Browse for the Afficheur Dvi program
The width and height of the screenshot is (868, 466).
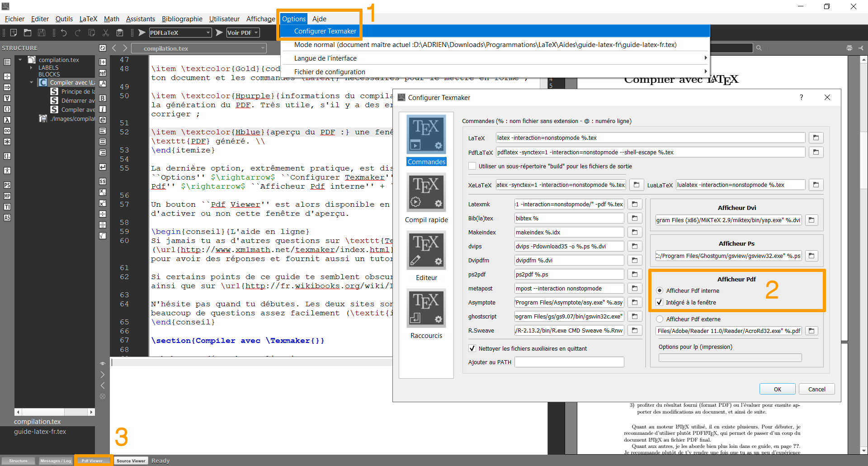point(811,220)
